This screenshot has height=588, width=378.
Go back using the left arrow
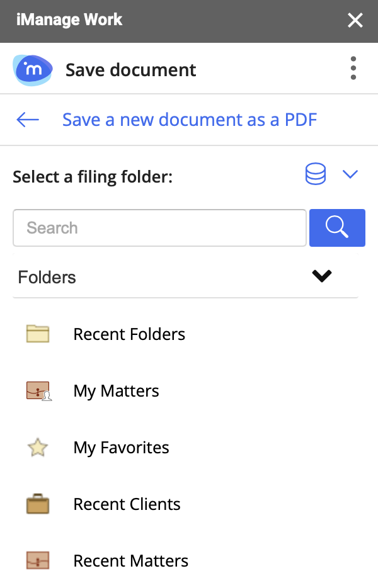28,120
